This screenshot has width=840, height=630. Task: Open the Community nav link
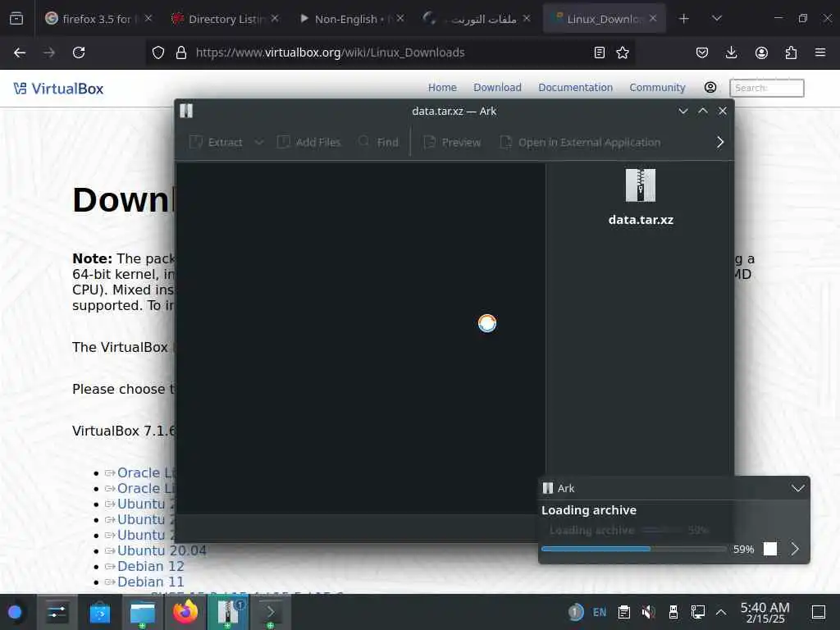click(657, 87)
